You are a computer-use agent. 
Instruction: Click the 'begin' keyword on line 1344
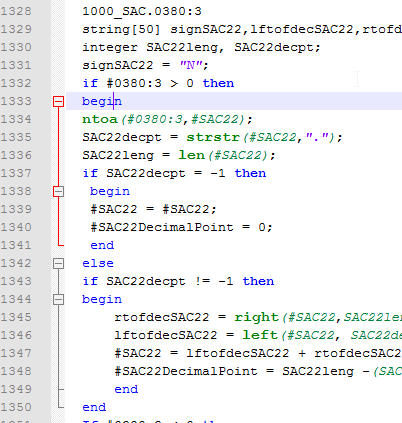click(102, 299)
